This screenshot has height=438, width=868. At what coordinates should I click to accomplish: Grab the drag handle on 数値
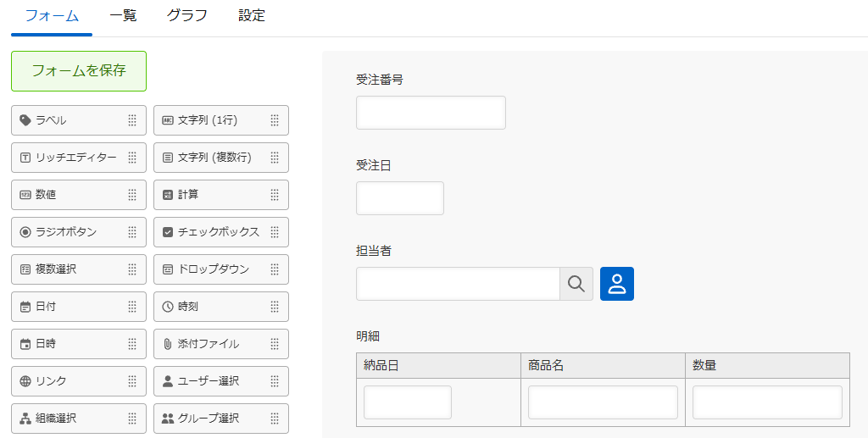tap(131, 195)
